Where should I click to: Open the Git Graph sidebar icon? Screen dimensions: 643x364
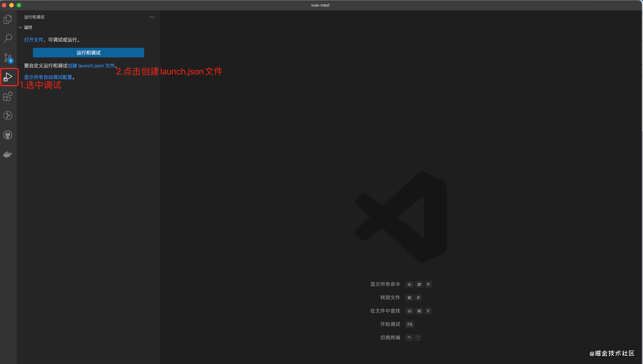(x=8, y=116)
